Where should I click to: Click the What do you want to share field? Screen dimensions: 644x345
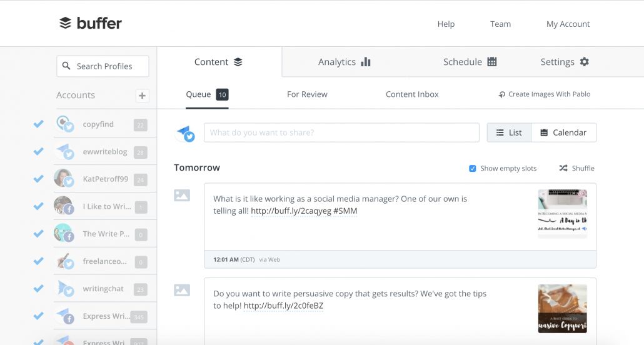(341, 132)
